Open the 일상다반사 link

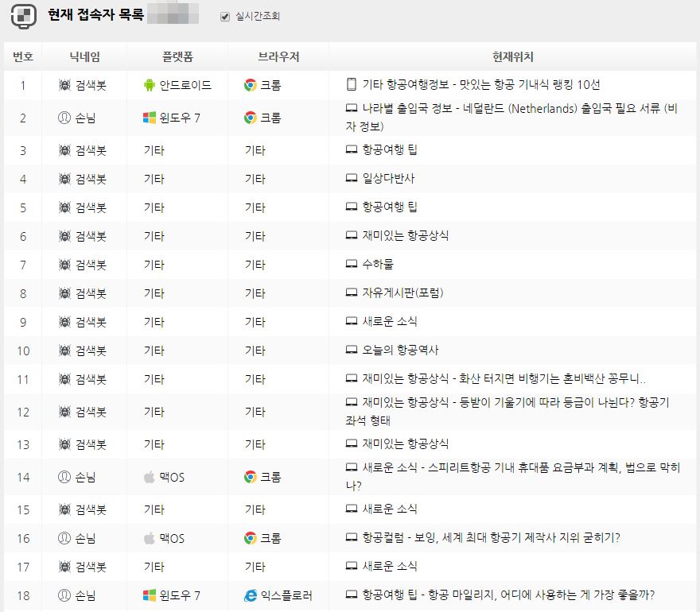coord(388,178)
